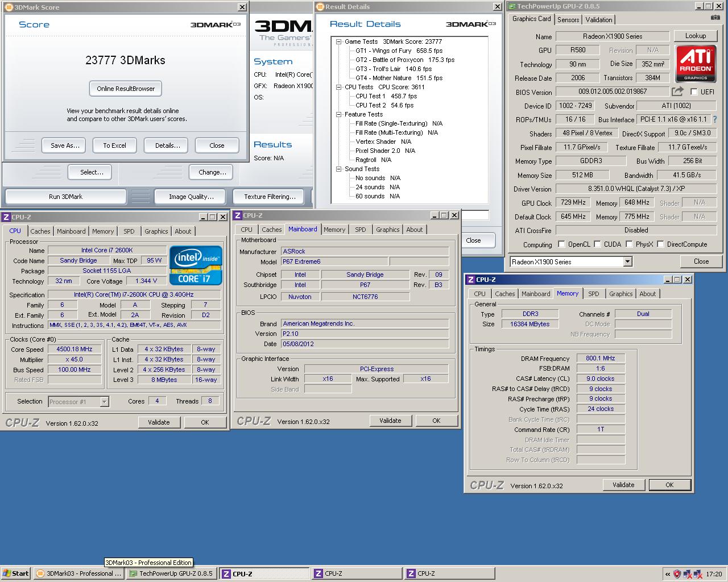Toggle the DirectCompute checkbox
The image size is (728, 582).
[660, 244]
